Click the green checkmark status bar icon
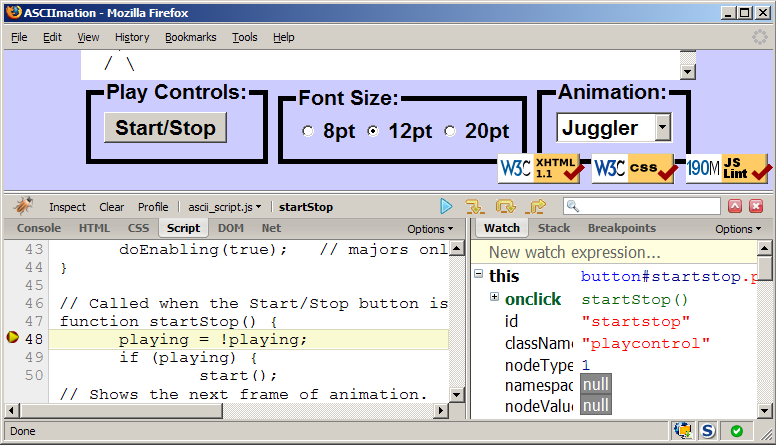Screen dimensions: 776x445 (737, 431)
